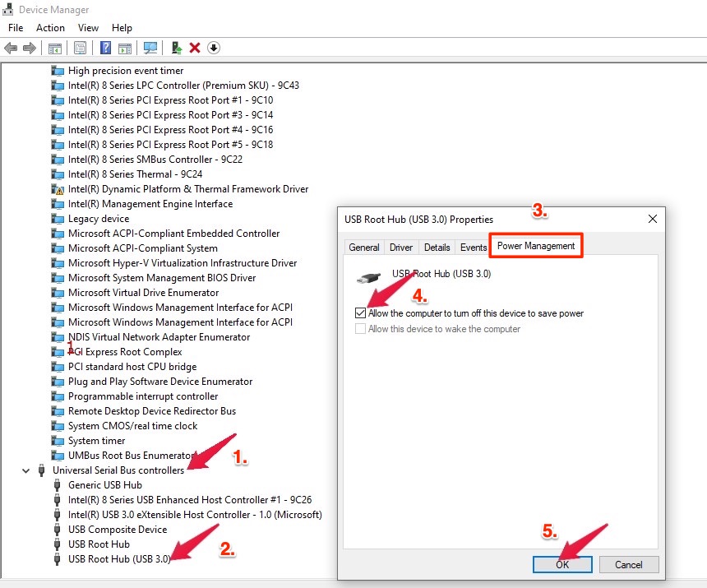Image resolution: width=707 pixels, height=588 pixels.
Task: Open the View menu
Action: (89, 28)
